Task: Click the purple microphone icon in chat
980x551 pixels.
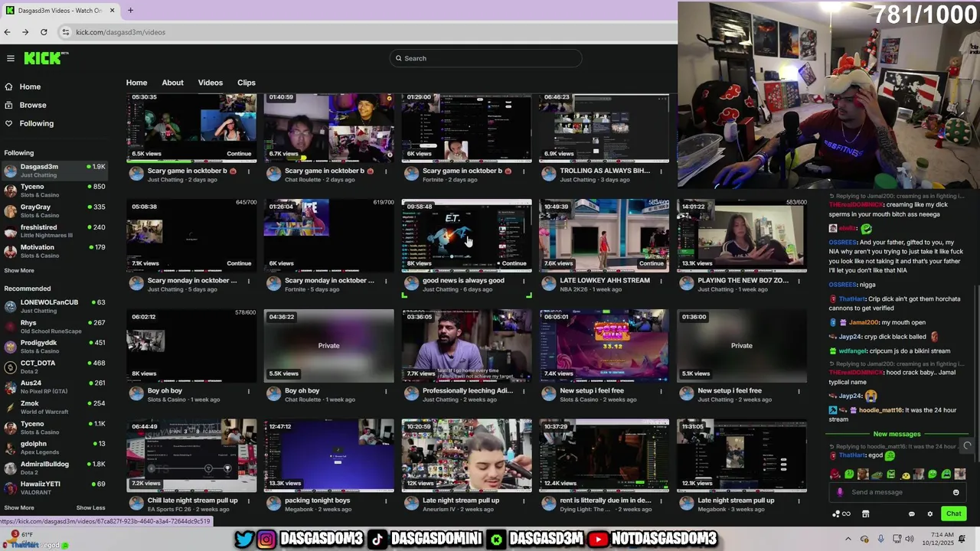Action: click(840, 492)
